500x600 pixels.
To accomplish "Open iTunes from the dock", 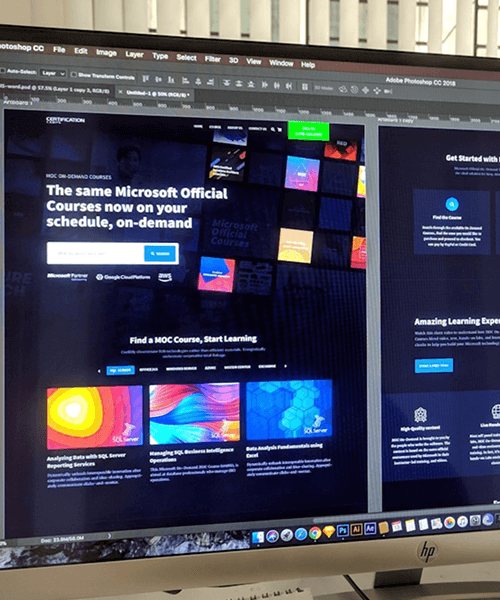I will point(463,521).
